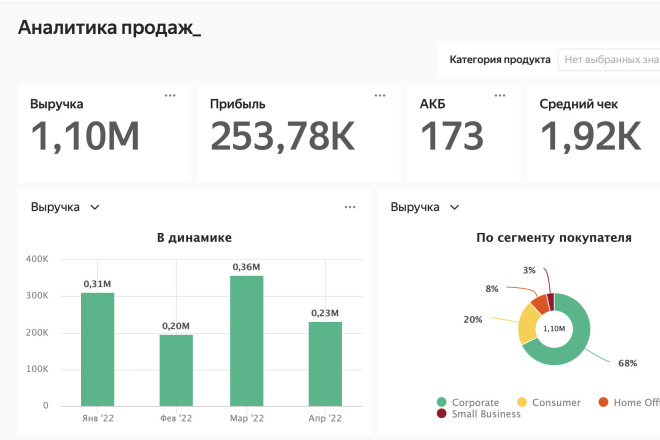660x440 pixels.
Task: Click the По сегменту покупателя chart title
Action: 554,237
